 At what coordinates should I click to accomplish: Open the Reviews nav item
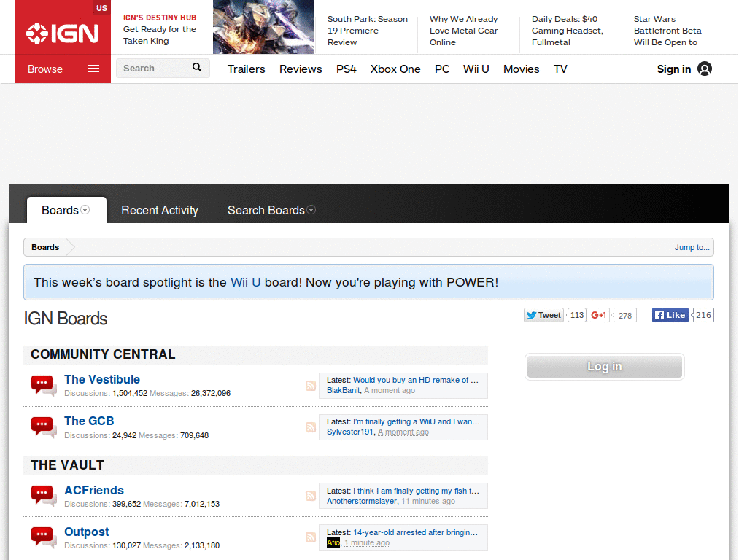point(301,69)
